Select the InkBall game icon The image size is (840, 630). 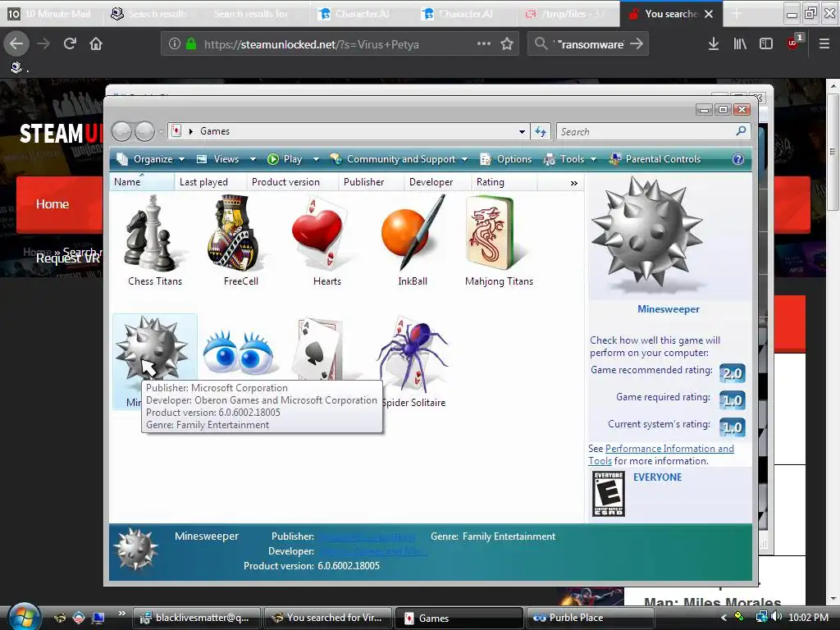coord(413,232)
